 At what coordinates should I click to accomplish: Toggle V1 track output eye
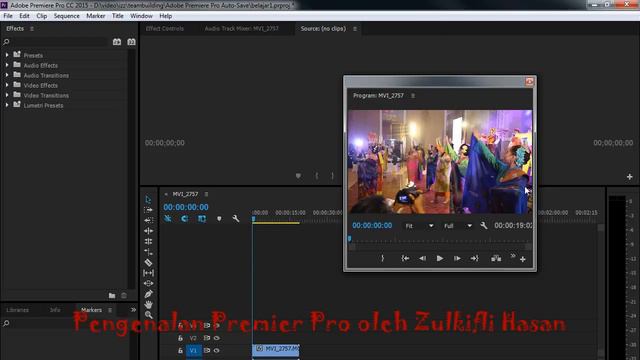(217, 351)
